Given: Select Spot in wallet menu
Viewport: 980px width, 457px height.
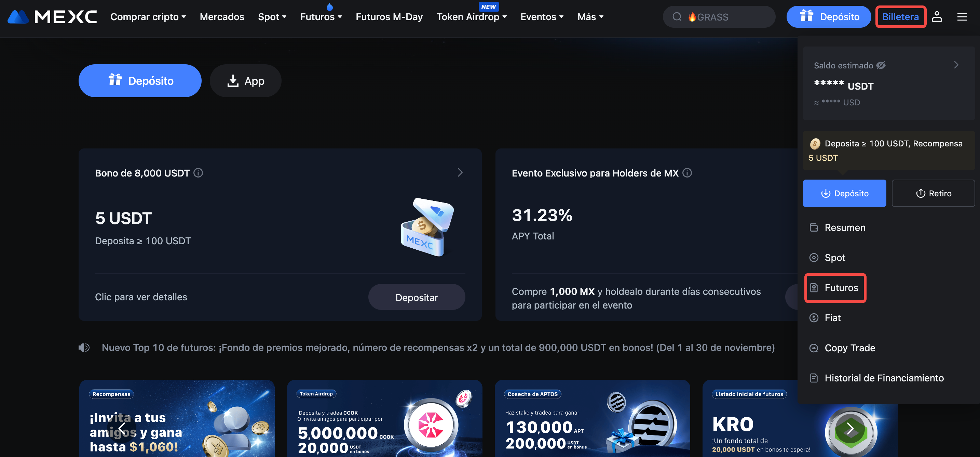Looking at the screenshot, I should pyautogui.click(x=889, y=258).
